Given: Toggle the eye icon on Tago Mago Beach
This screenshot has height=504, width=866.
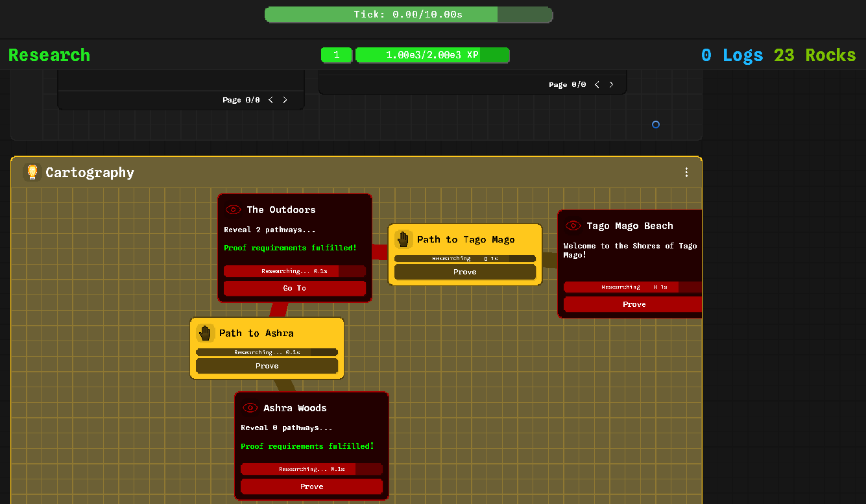Looking at the screenshot, I should 573,226.
